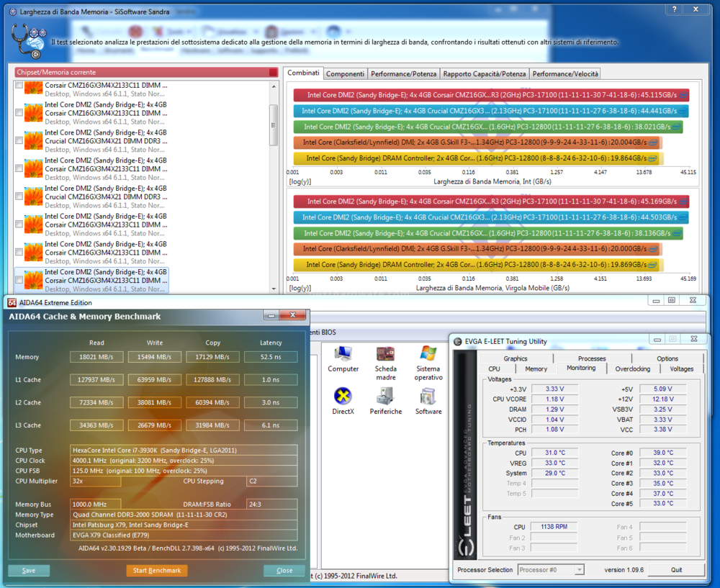
Task: Click the Memory Read value 18021 MB/s
Action: pos(96,357)
